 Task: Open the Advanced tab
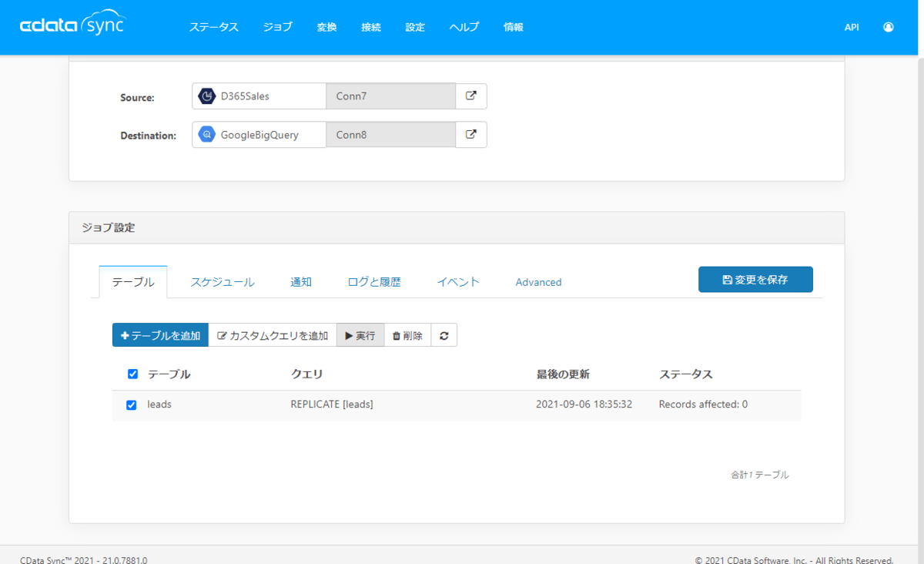pyautogui.click(x=538, y=282)
